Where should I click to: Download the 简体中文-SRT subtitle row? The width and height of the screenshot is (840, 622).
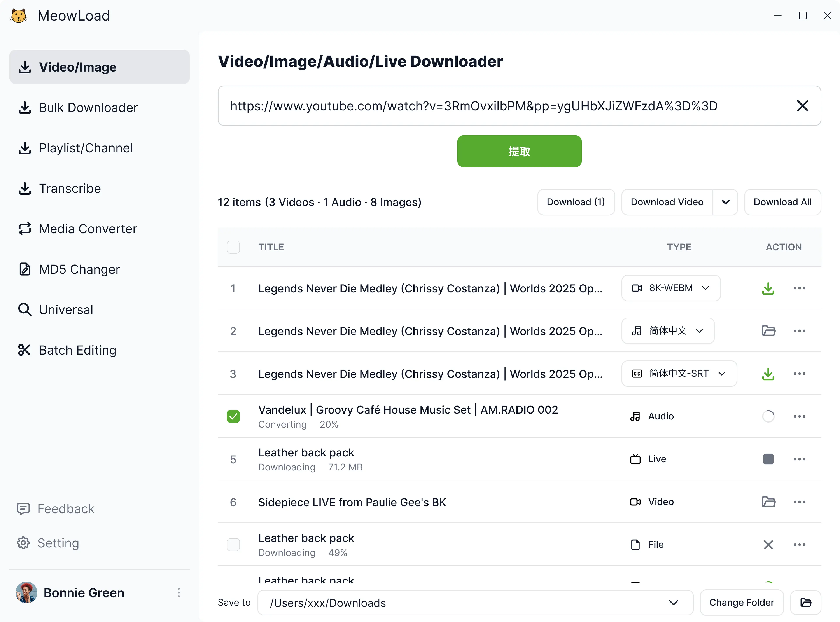(768, 374)
